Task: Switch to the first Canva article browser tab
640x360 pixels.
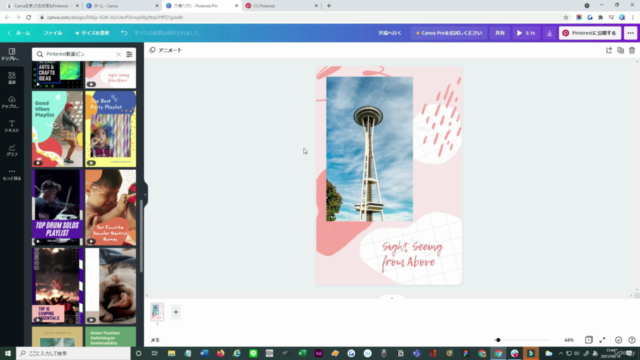Action: (43, 6)
